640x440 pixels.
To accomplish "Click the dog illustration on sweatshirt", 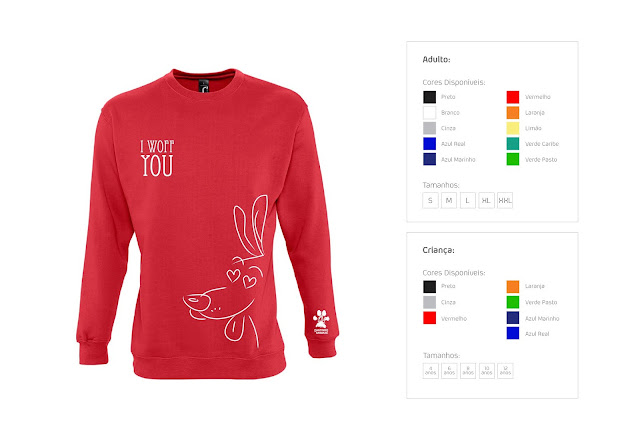I will pyautogui.click(x=227, y=271).
